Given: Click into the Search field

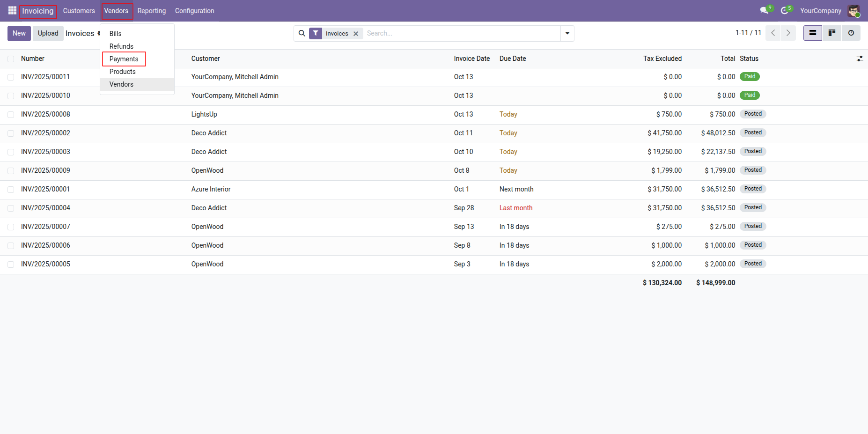Looking at the screenshot, I should (461, 33).
